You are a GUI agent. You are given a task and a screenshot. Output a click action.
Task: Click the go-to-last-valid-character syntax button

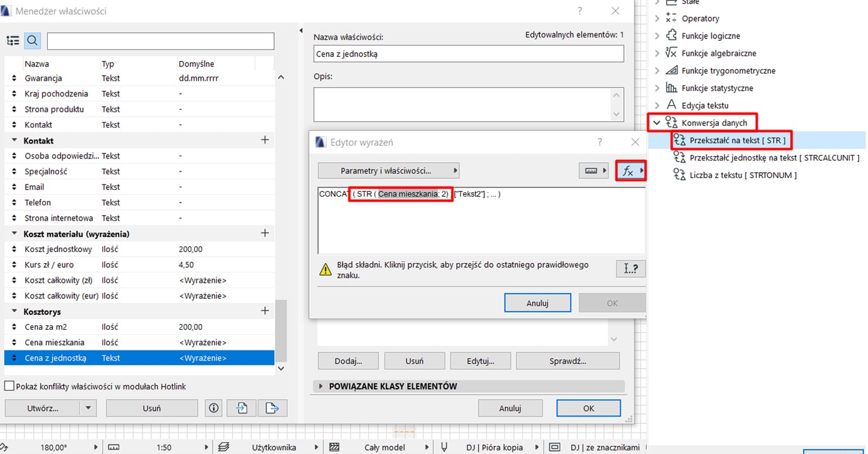[631, 268]
